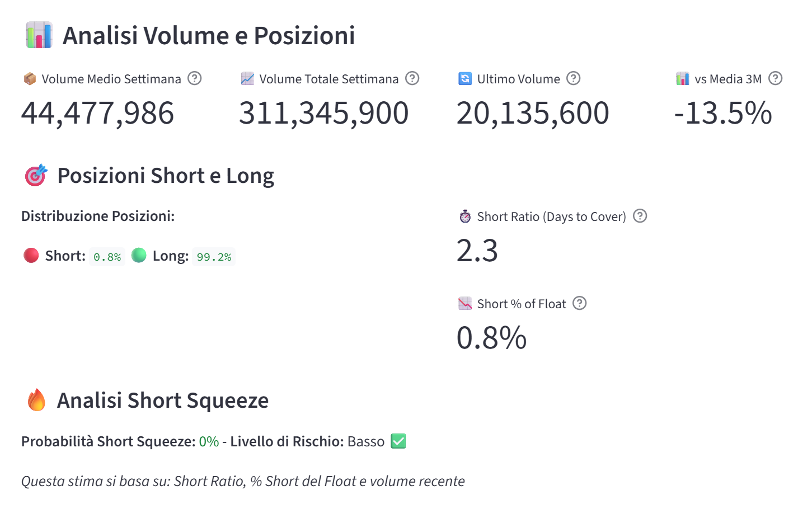This screenshot has height=509, width=812.
Task: Expand the Analisi Volume e Posizioni section
Action: [209, 35]
